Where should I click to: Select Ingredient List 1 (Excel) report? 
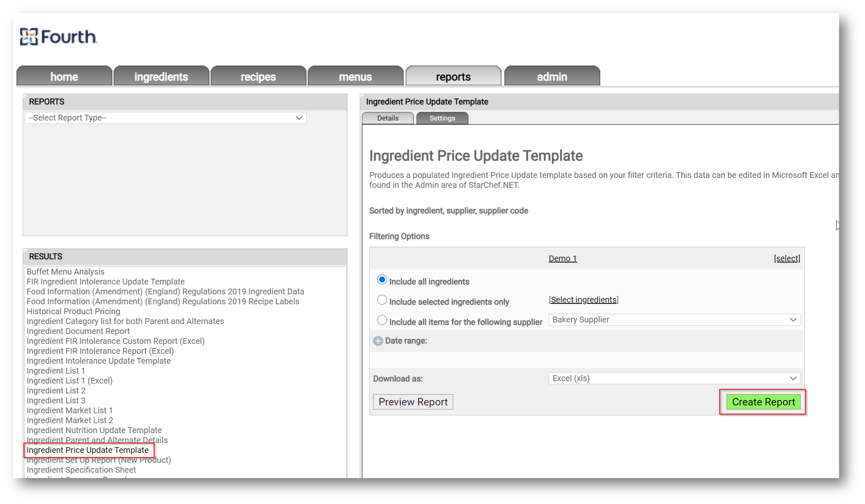pyautogui.click(x=70, y=380)
